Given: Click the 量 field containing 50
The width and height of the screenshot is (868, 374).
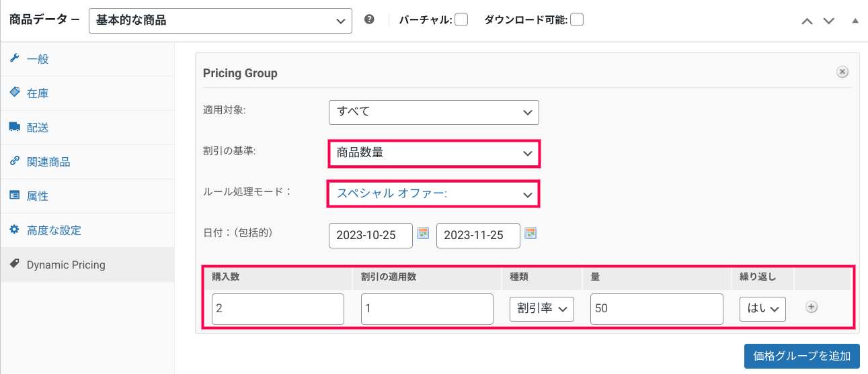Looking at the screenshot, I should tap(657, 309).
